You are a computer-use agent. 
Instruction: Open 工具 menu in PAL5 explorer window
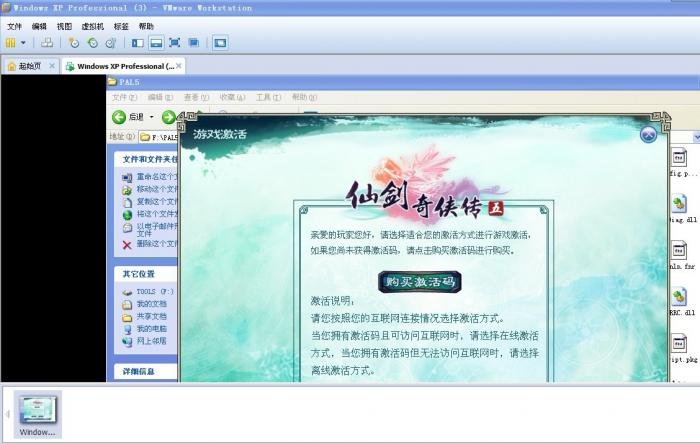(x=268, y=97)
